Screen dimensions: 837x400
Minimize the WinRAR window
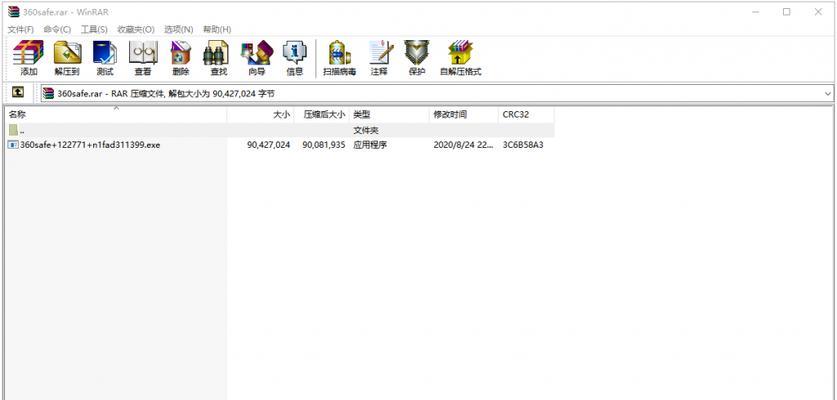coord(755,12)
